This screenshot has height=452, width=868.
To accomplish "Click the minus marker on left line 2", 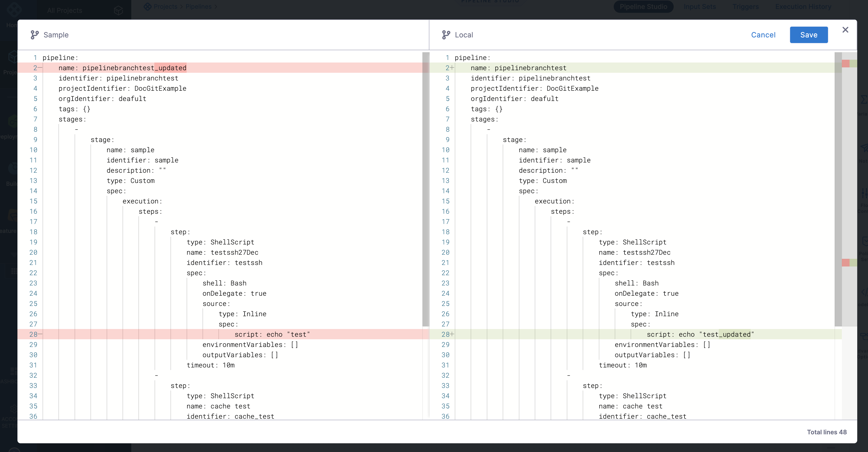I will pos(40,68).
